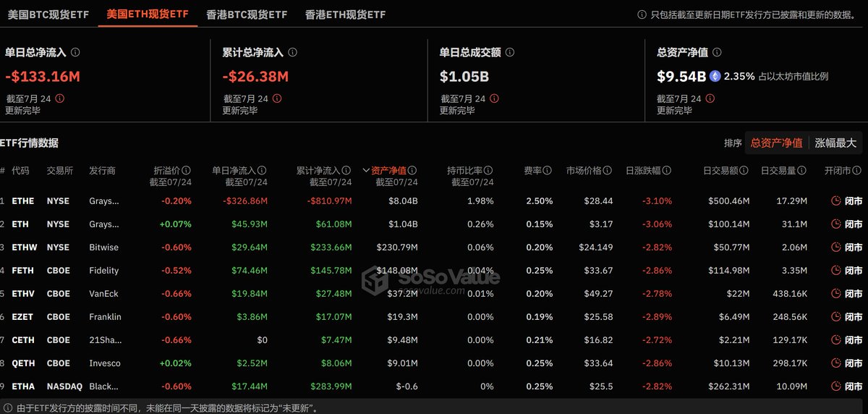The height and width of the screenshot is (414, 868).
Task: Click ETF行情数据 section heading
Action: (30, 143)
